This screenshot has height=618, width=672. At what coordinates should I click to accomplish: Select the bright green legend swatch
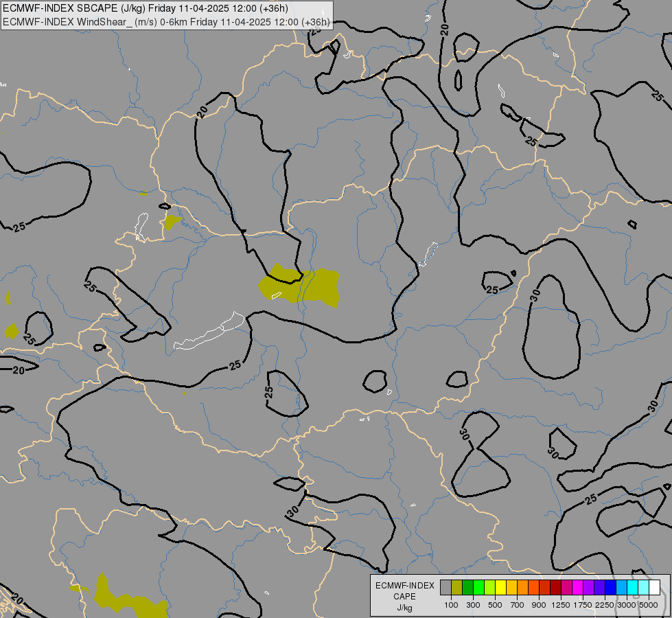[x=478, y=587]
